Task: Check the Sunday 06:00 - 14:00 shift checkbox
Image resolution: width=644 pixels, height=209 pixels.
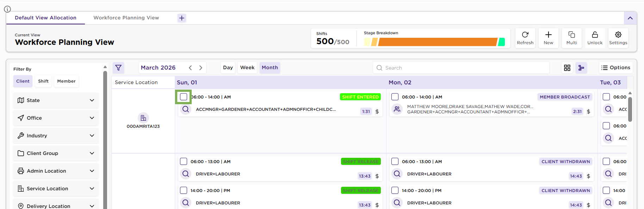Action: click(184, 97)
